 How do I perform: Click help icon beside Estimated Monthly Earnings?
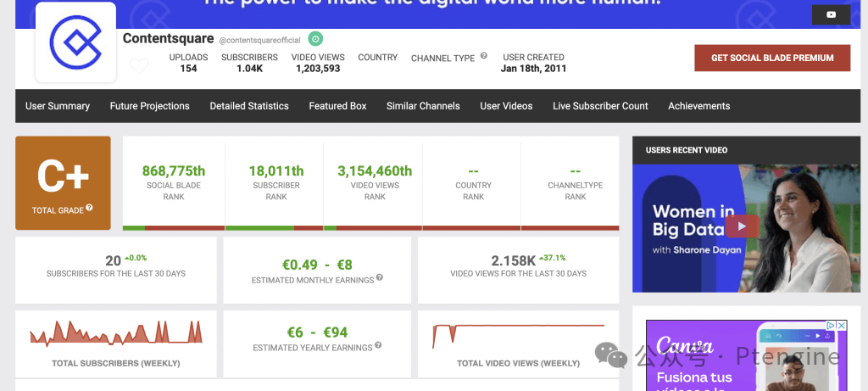click(380, 278)
